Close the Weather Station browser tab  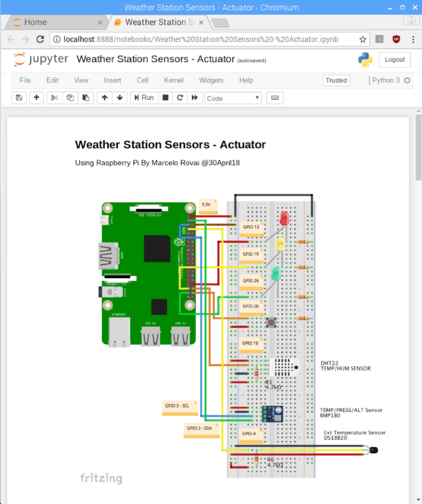pyautogui.click(x=201, y=22)
